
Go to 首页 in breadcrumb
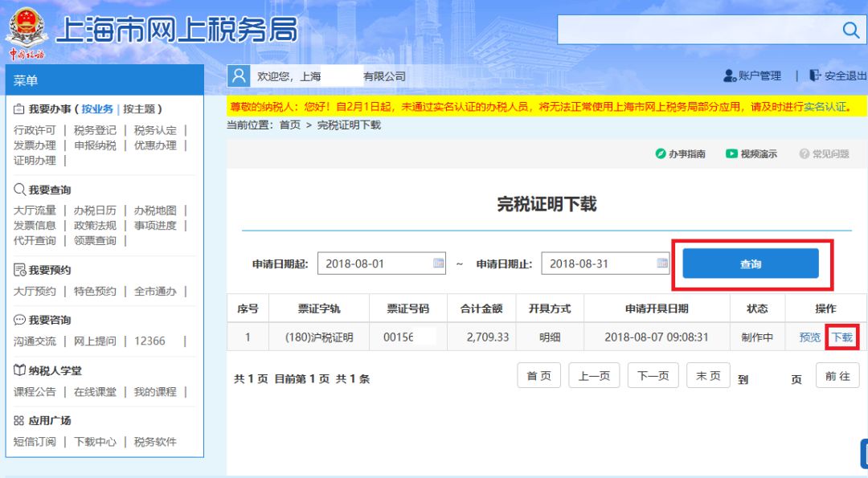click(289, 125)
